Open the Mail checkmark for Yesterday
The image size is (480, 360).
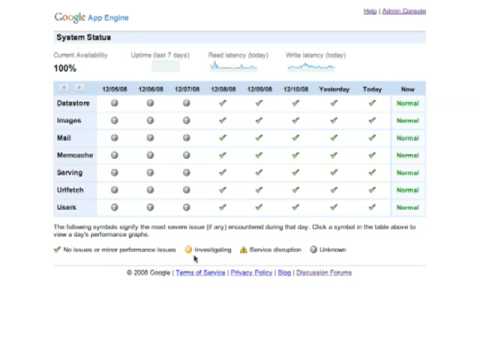pyautogui.click(x=334, y=138)
